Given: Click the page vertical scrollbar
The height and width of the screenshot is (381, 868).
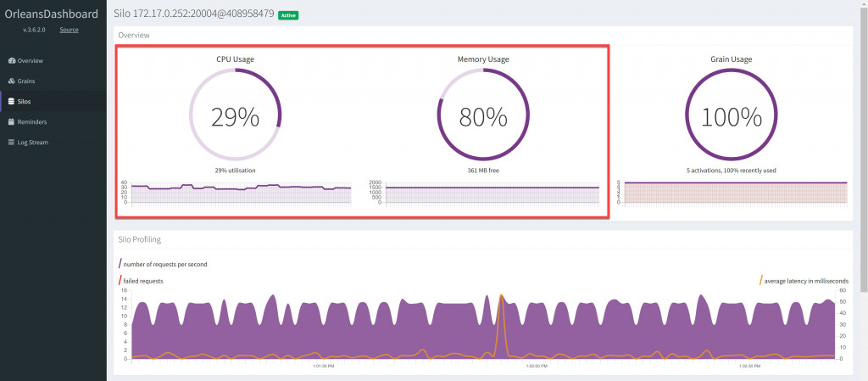Looking at the screenshot, I should pyautogui.click(x=864, y=149).
